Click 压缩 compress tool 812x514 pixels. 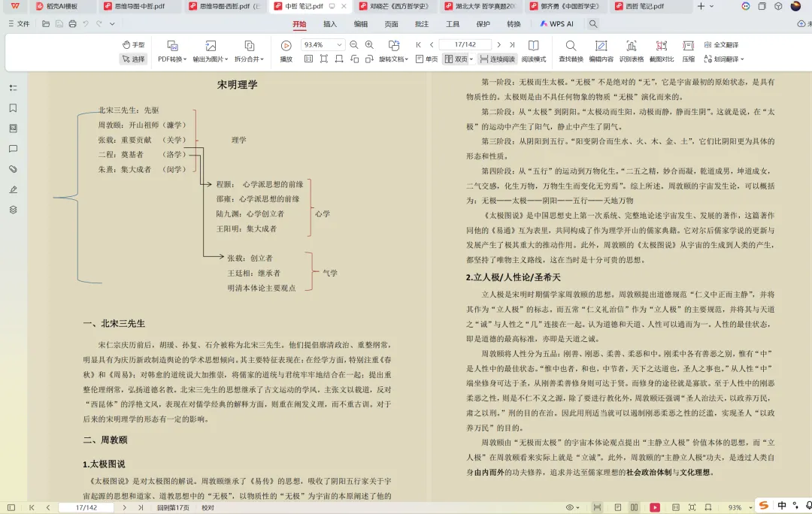[688, 52]
